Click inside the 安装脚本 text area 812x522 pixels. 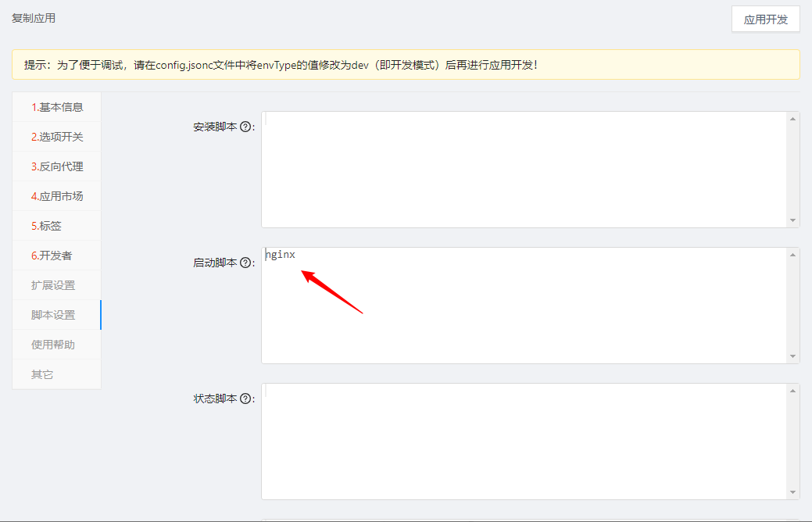tap(524, 170)
